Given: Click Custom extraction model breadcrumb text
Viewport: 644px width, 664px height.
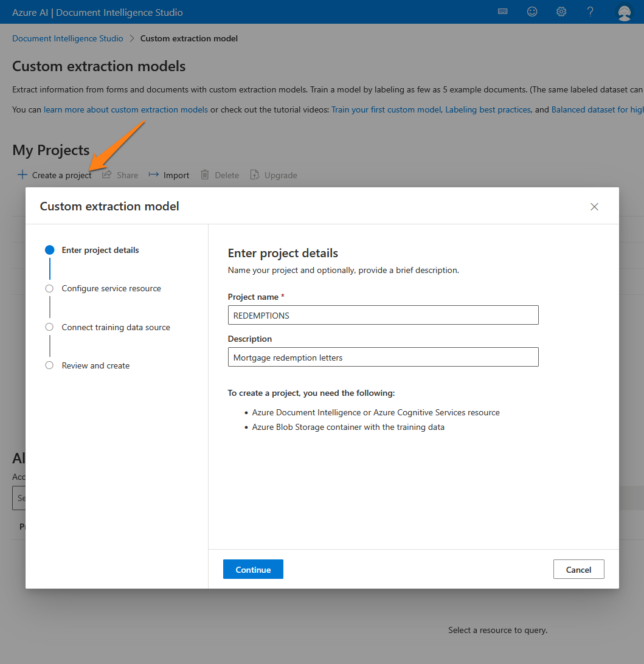Looking at the screenshot, I should point(189,38).
